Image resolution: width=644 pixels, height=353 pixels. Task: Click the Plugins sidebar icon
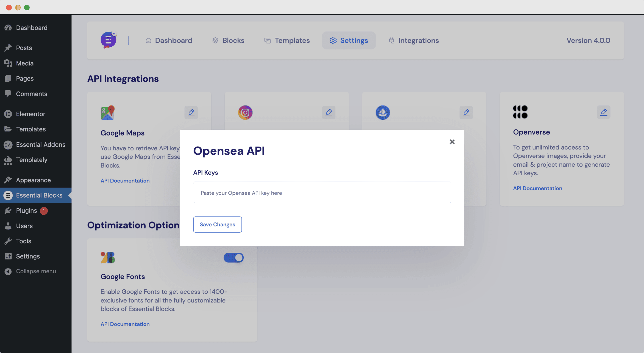point(8,210)
